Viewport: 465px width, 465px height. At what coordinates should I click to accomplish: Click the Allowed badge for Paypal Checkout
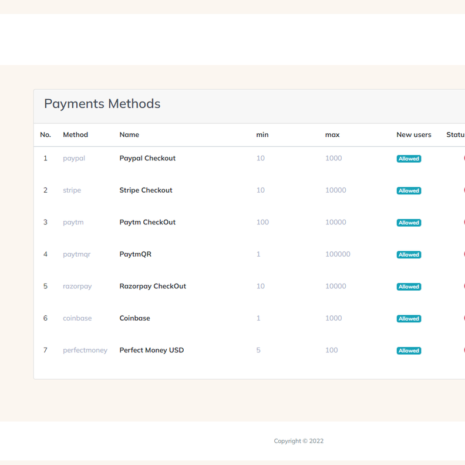pos(409,159)
